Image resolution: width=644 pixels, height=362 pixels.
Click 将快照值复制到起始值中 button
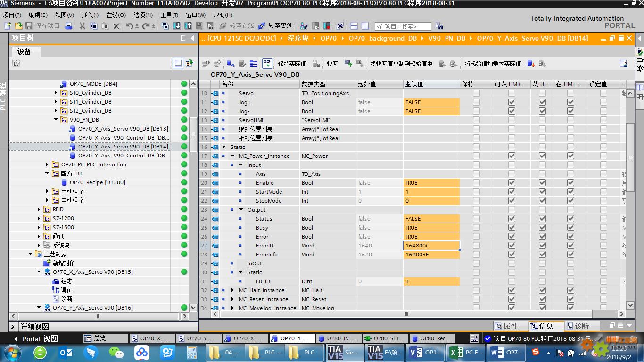click(401, 64)
